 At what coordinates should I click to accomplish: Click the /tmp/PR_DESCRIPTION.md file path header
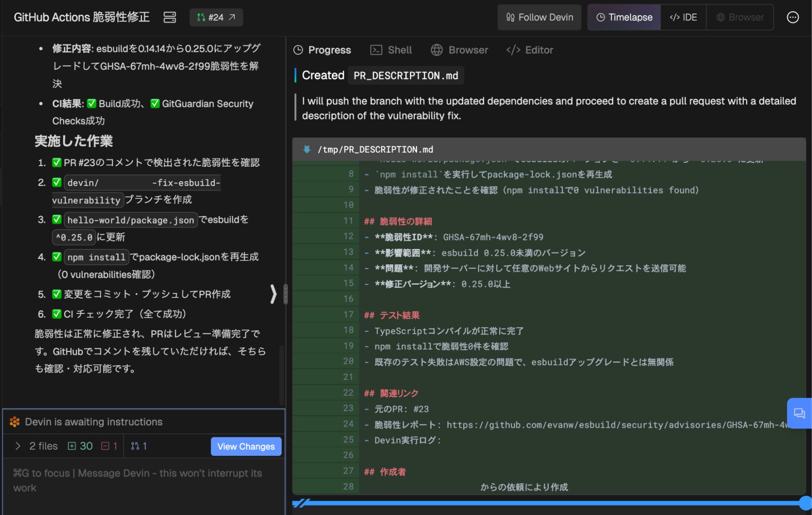point(376,149)
